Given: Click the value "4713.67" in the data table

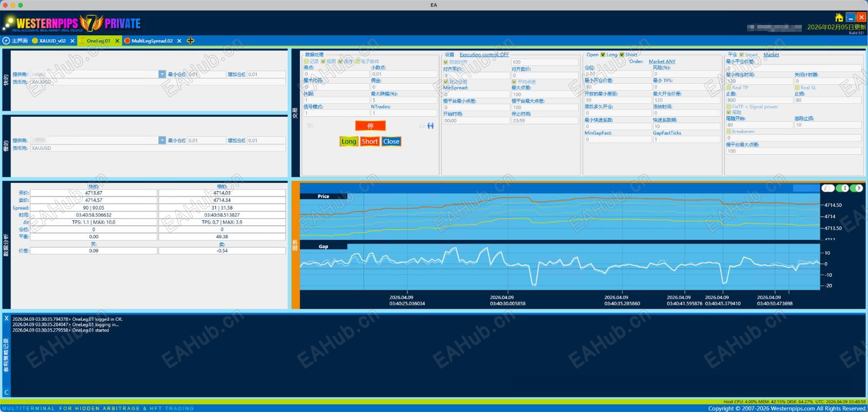Looking at the screenshot, I should tap(94, 193).
